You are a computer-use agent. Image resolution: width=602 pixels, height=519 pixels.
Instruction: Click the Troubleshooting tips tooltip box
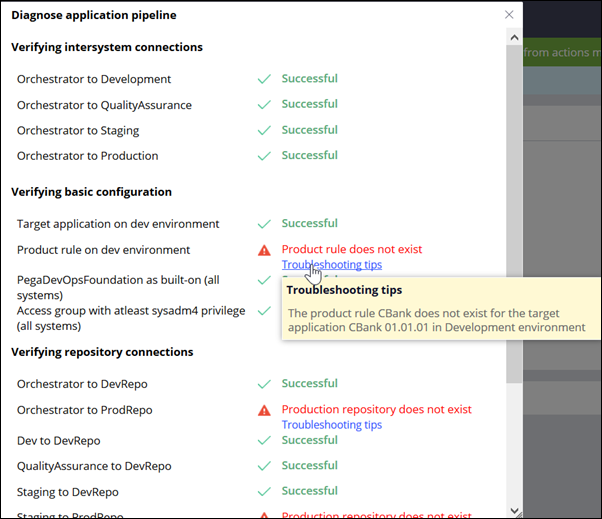436,309
